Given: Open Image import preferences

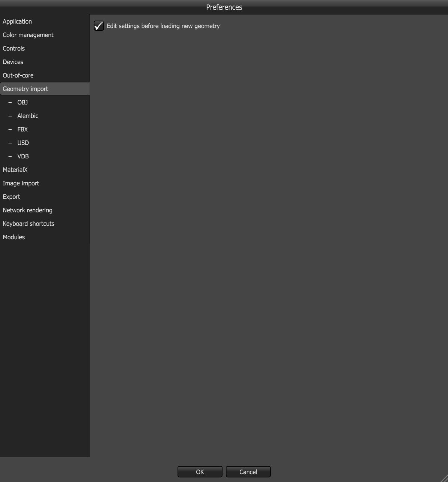Looking at the screenshot, I should pyautogui.click(x=44, y=183).
